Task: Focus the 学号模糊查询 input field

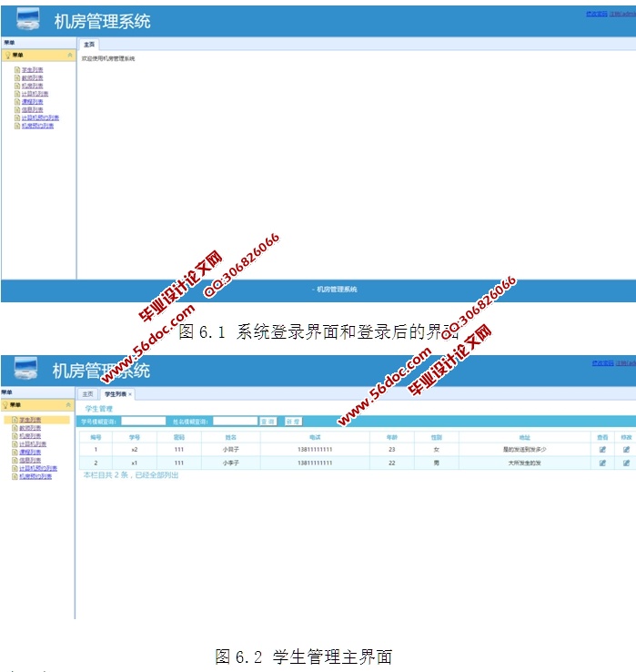Action: (143, 422)
